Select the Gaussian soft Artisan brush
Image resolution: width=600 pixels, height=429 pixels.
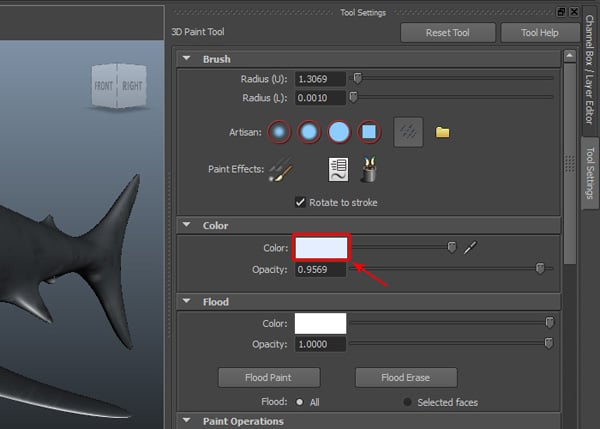click(x=280, y=131)
